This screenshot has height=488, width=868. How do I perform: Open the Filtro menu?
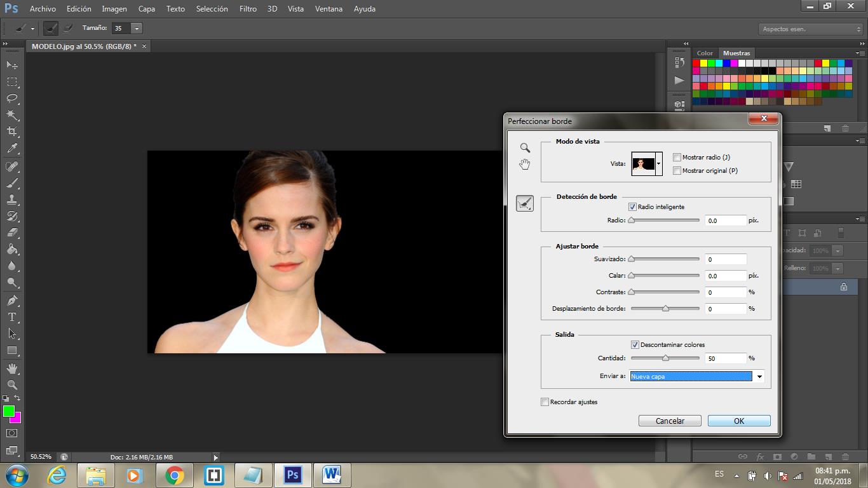(248, 9)
